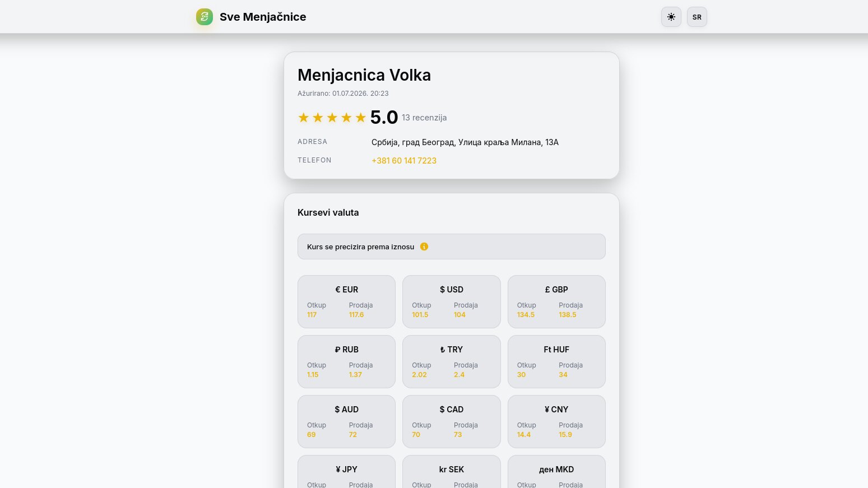The width and height of the screenshot is (868, 488).
Task: Click GBP buy rate 134.5
Action: [526, 315]
